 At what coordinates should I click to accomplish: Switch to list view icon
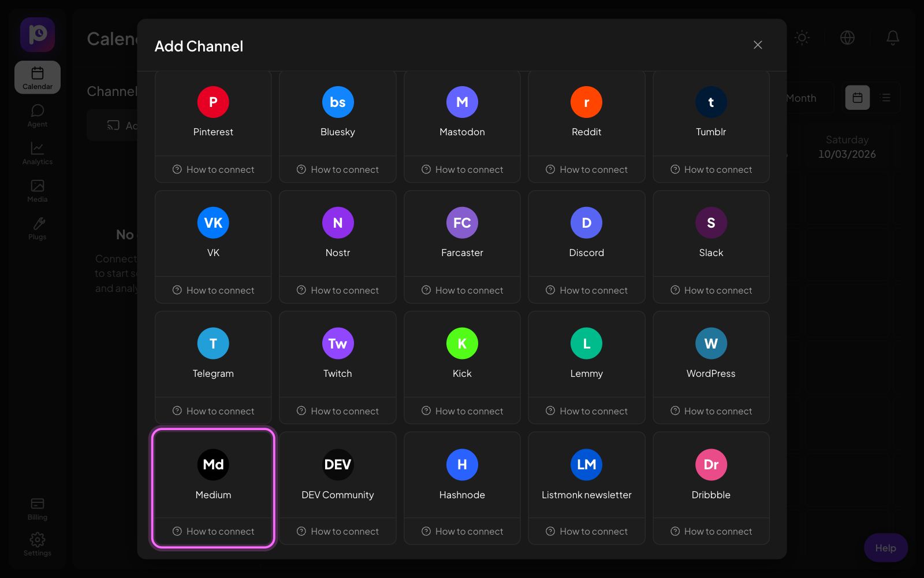click(x=885, y=98)
